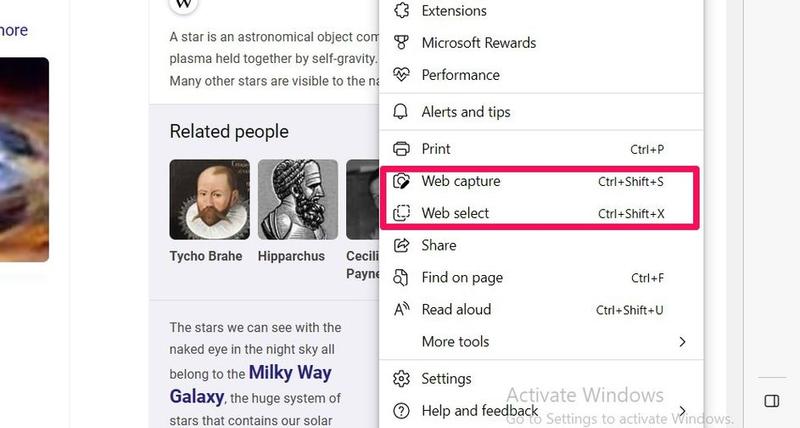Click the Tycho Brahe portrait thumbnail
The image size is (800, 428).
[210, 199]
